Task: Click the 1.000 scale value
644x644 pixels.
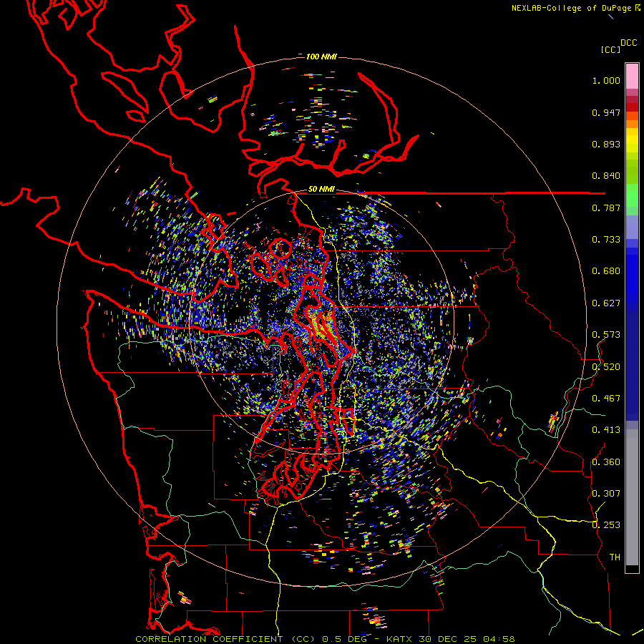Action: 606,80
